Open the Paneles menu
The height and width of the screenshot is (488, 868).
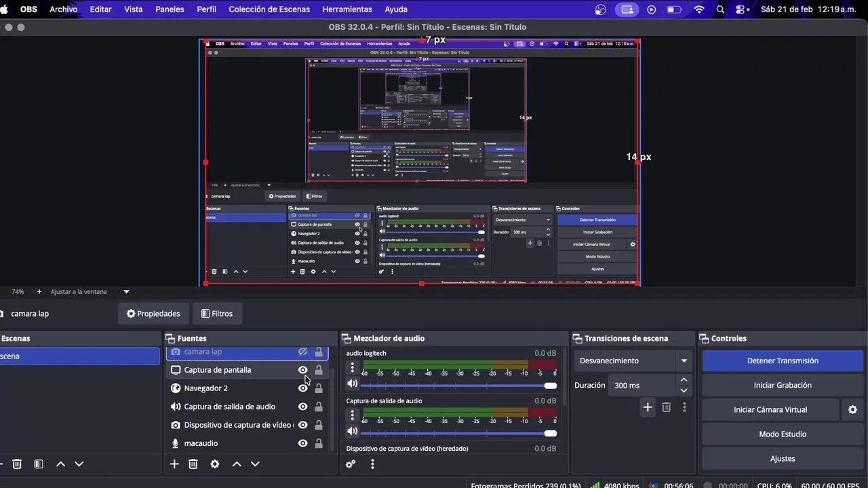pyautogui.click(x=170, y=9)
